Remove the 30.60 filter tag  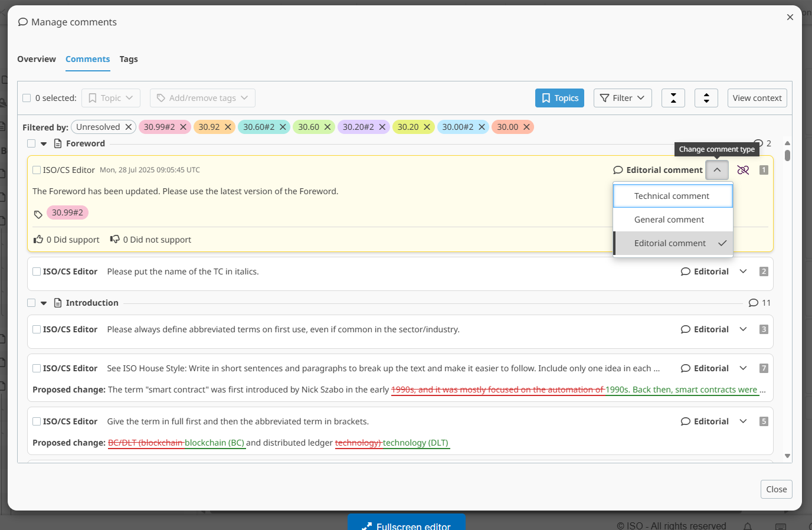[328, 127]
